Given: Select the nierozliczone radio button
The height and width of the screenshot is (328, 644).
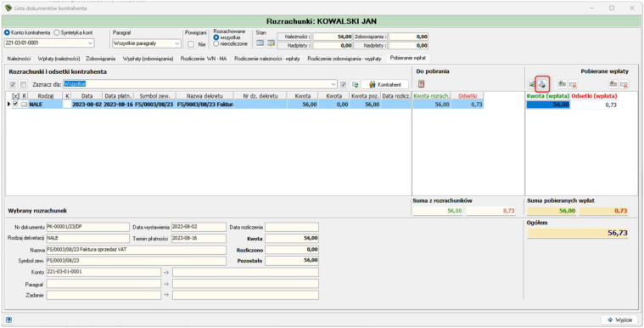Looking at the screenshot, I should coord(216,43).
